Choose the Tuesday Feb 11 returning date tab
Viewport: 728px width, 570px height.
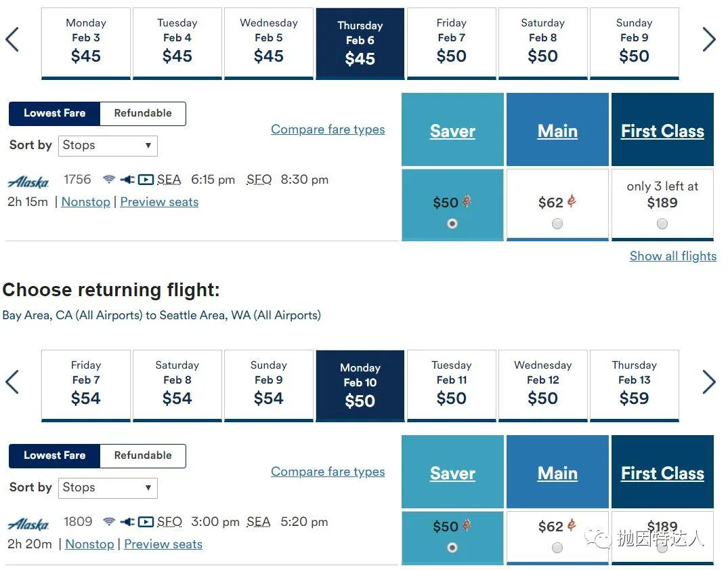tap(451, 386)
